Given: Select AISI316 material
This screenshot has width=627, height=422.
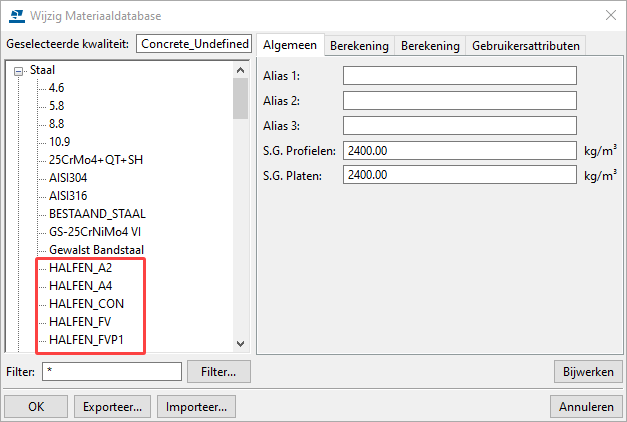Looking at the screenshot, I should (x=68, y=196).
